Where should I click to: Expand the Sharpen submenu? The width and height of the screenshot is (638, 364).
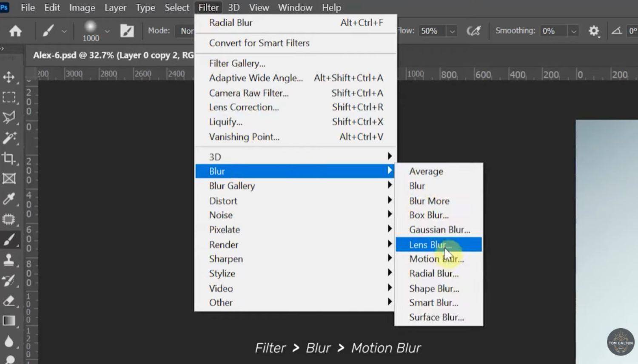[x=295, y=259]
